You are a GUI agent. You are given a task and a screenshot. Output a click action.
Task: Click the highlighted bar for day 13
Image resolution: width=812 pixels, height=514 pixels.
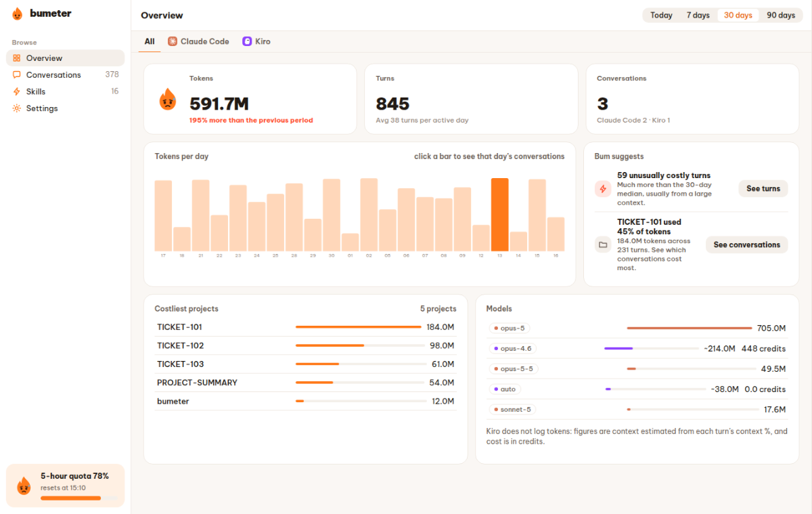point(499,215)
